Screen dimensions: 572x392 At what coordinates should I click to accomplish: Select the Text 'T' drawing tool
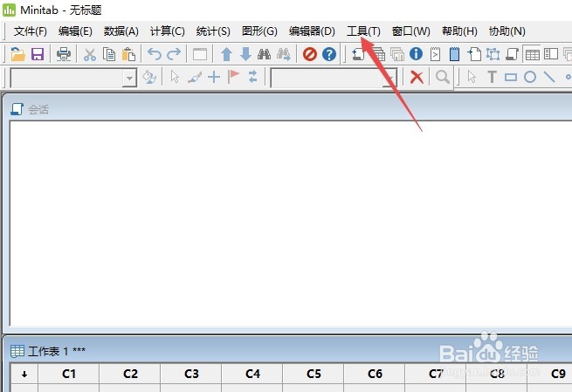tap(492, 77)
